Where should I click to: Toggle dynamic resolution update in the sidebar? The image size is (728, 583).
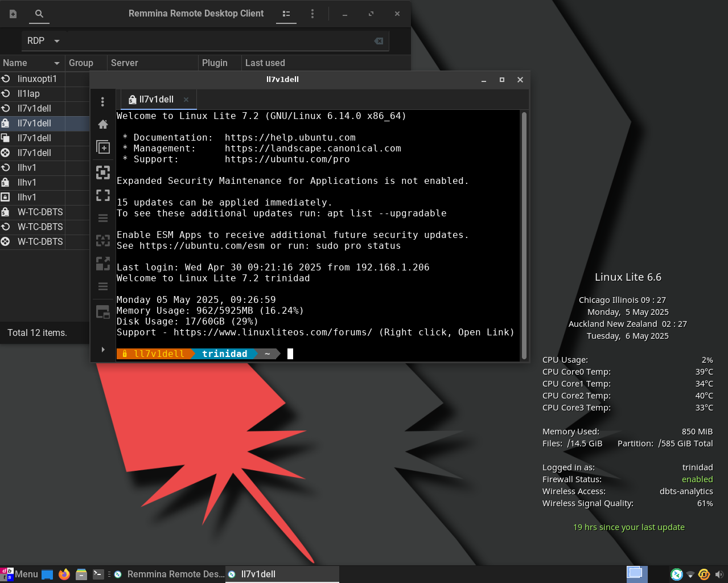point(103,240)
